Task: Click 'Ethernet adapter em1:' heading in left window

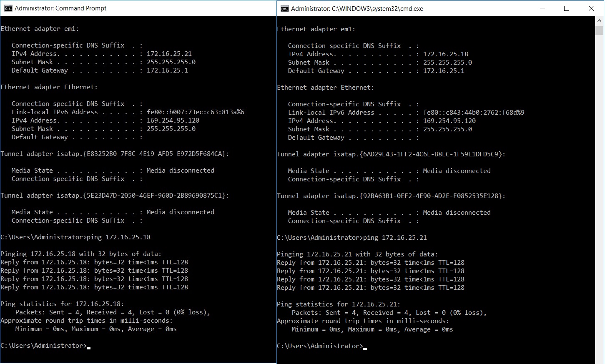Action: (40, 29)
